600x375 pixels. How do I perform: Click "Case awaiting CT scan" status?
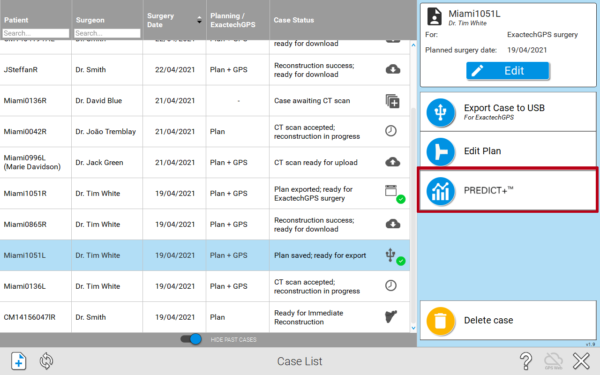pos(312,101)
